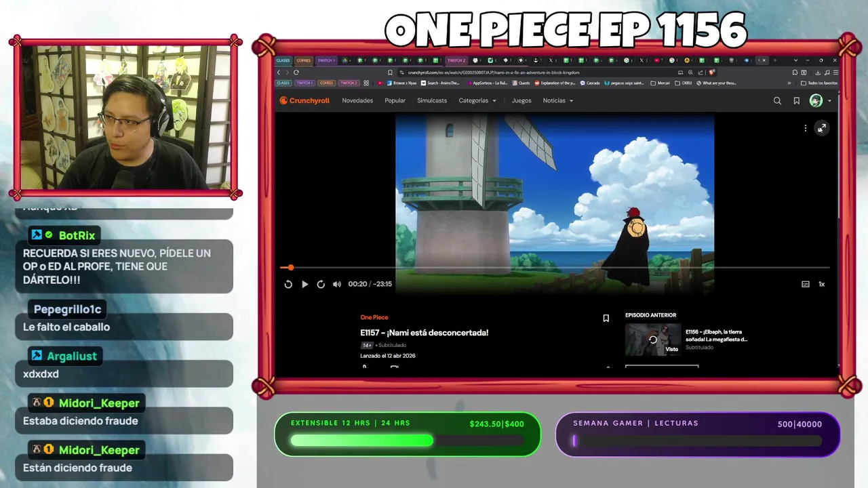Mute the video player volume
Screen dimensions: 868x488
pos(337,284)
